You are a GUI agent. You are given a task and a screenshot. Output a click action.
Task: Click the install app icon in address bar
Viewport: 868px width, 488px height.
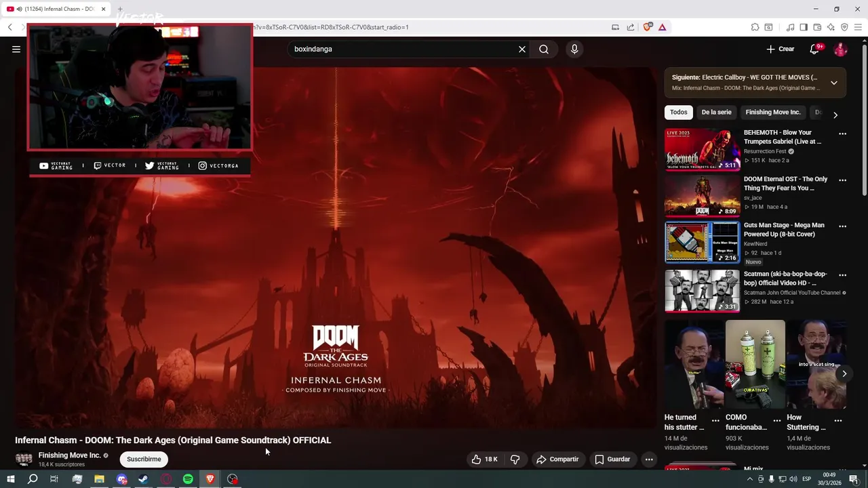(615, 27)
